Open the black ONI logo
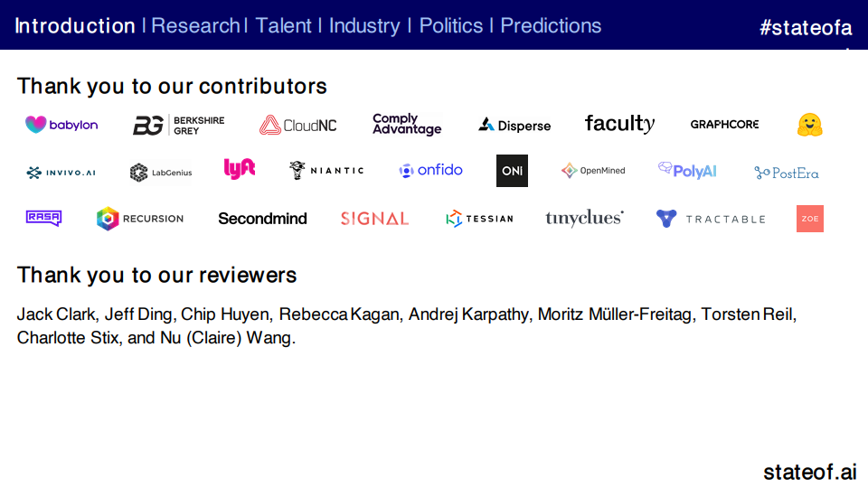The width and height of the screenshot is (868, 488). click(512, 171)
